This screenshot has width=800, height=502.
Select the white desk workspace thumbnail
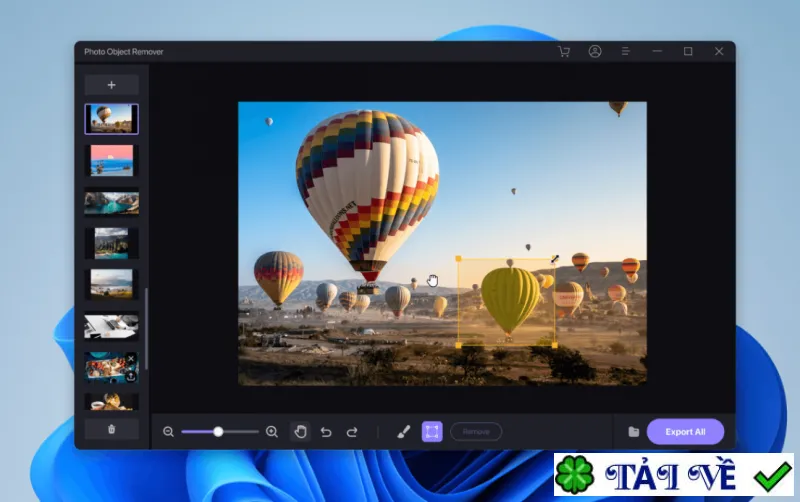click(x=112, y=326)
